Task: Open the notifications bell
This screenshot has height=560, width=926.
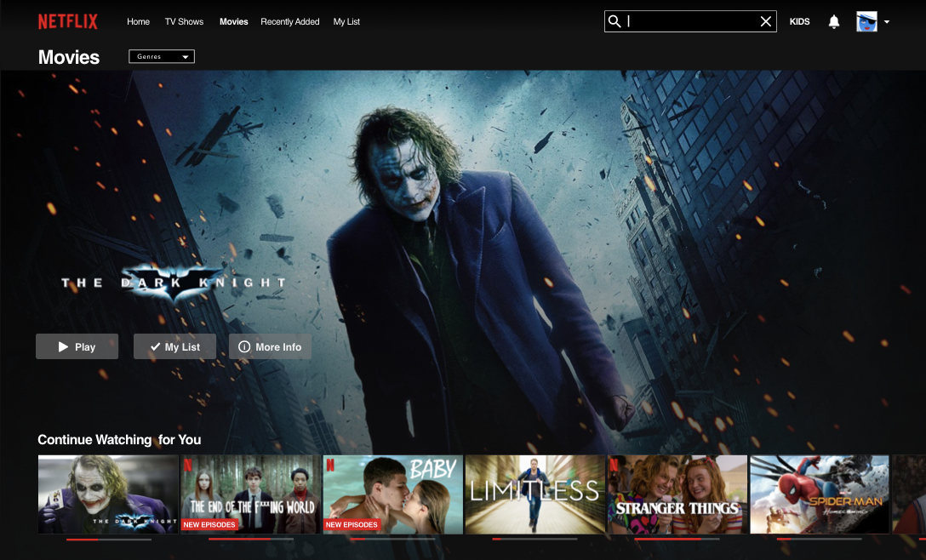Action: point(833,22)
